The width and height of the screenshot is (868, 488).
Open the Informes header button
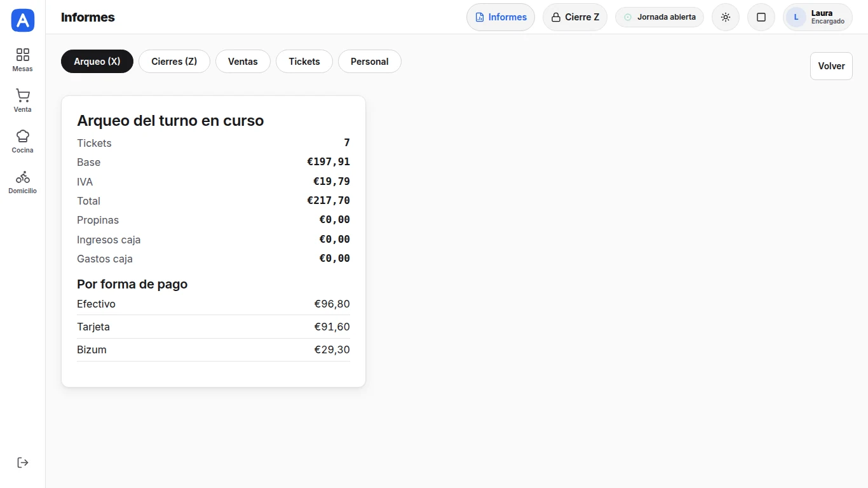click(501, 17)
